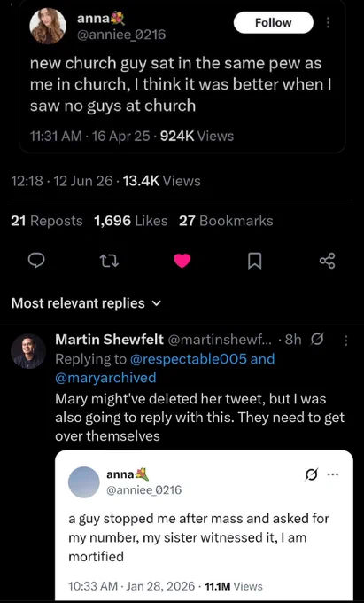View the 21 Reposts list

[x=47, y=221]
